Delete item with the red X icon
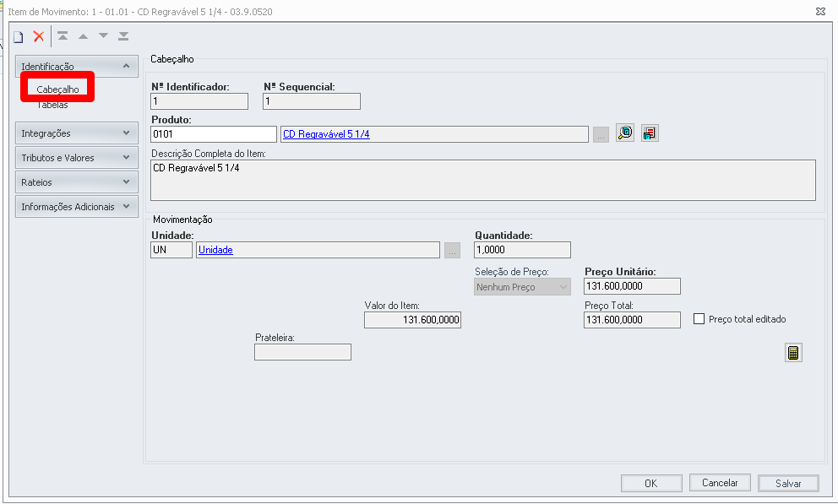The width and height of the screenshot is (838, 504). [39, 36]
